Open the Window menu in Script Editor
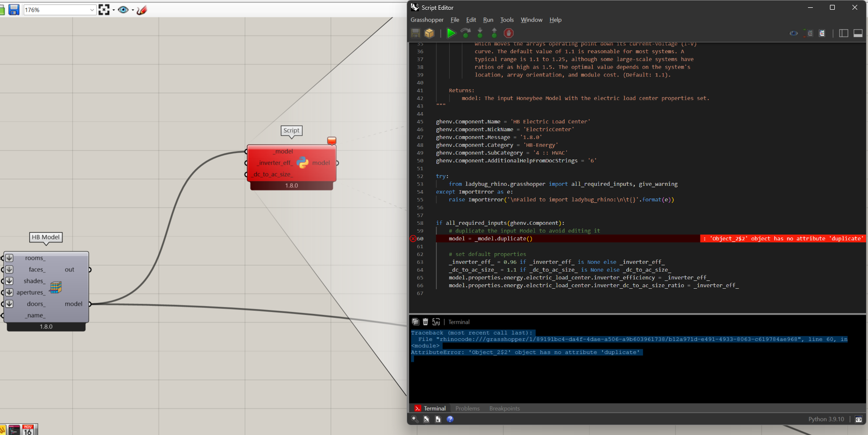Image resolution: width=868 pixels, height=435 pixels. (532, 20)
